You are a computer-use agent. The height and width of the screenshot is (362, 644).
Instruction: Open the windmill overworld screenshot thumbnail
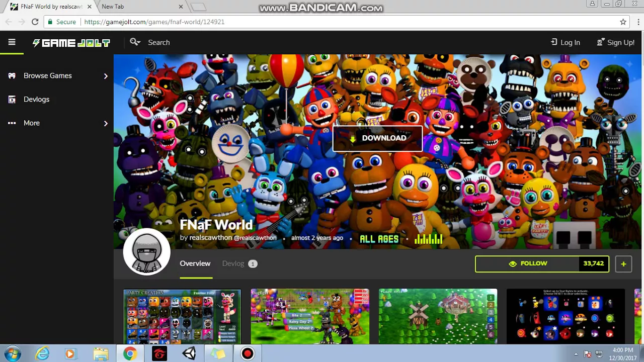438,317
